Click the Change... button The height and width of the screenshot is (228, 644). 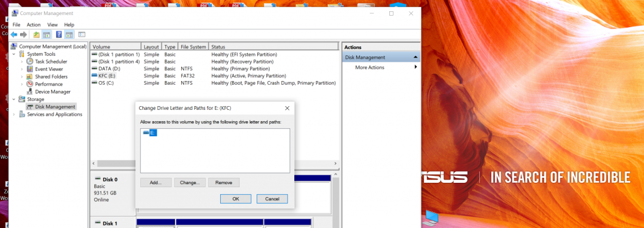coord(190,183)
